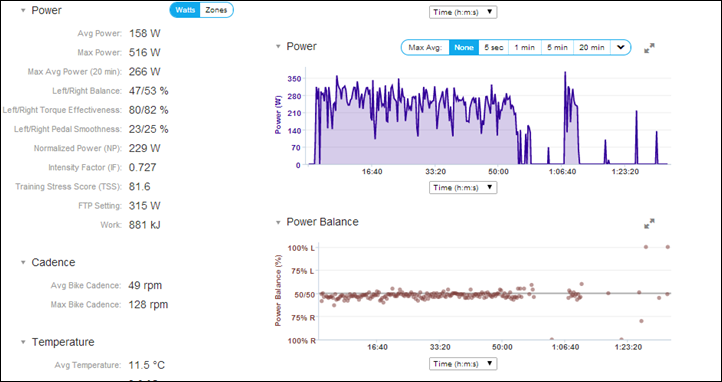Viewport: 722px width, 382px height.
Task: Click the Power chart peak near 1:06:40
Action: tap(565, 73)
